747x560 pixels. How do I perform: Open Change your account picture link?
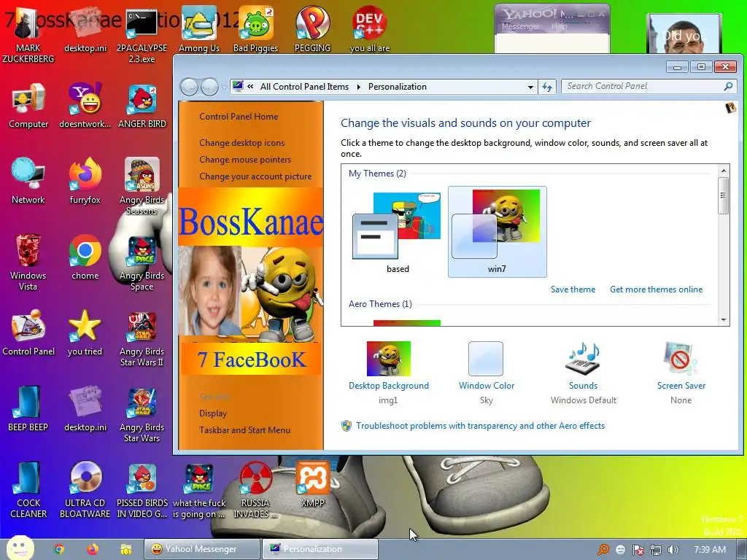[x=255, y=176]
